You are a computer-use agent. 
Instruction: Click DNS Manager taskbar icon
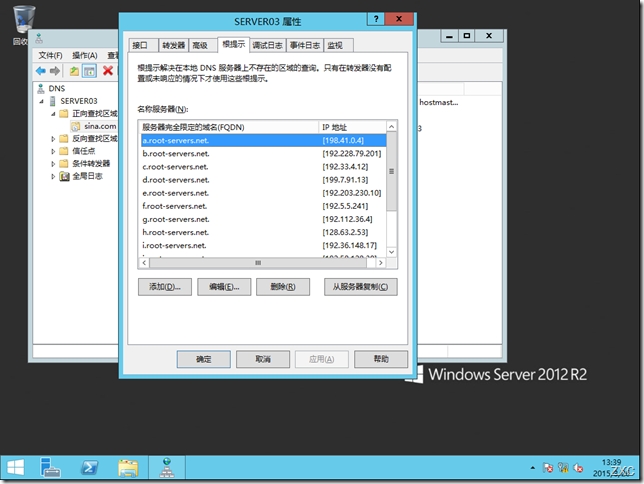[167, 468]
